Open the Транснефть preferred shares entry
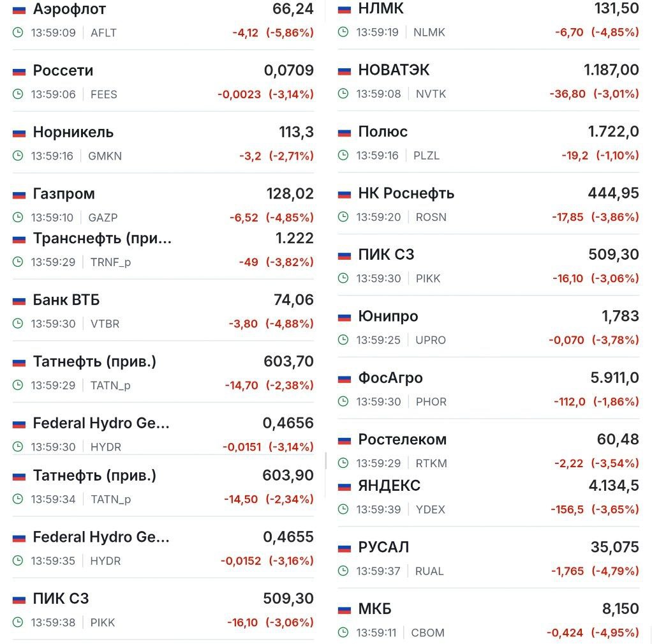Image resolution: width=652 pixels, height=644 pixels. point(102,239)
